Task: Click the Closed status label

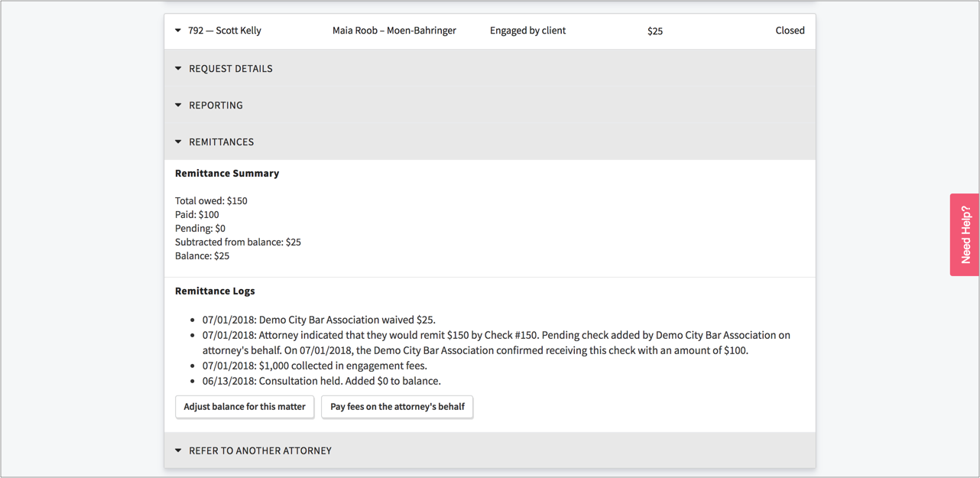Action: coord(790,31)
